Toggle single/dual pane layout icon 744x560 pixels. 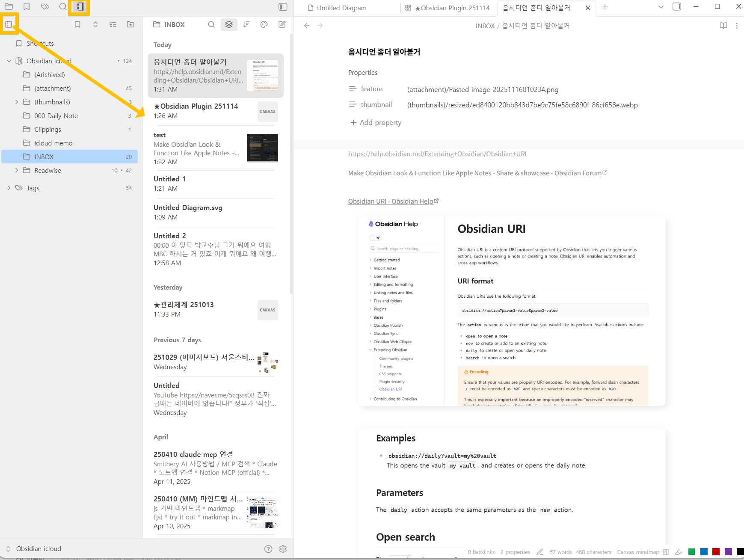9,24
